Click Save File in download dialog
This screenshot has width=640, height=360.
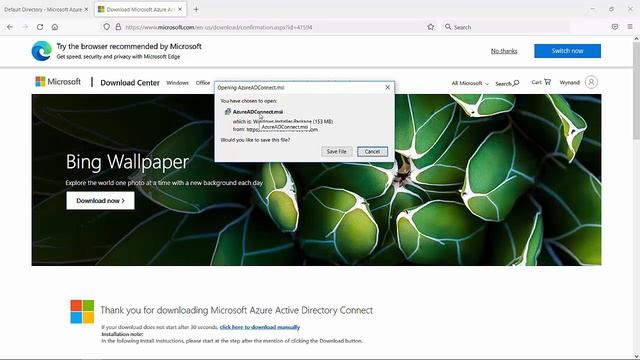click(336, 151)
